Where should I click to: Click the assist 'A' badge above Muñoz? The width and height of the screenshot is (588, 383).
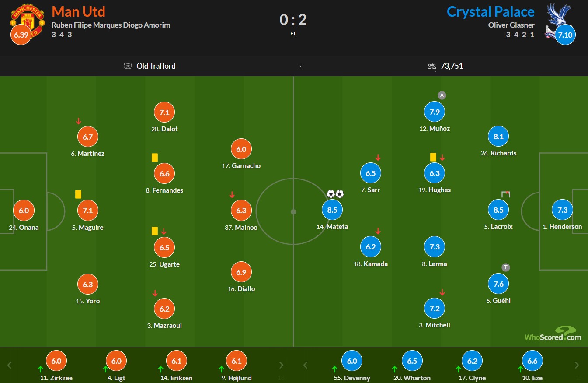[442, 95]
